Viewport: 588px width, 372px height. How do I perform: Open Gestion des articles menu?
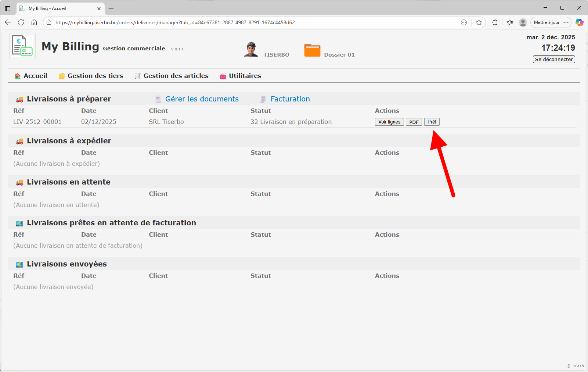pyautogui.click(x=172, y=76)
